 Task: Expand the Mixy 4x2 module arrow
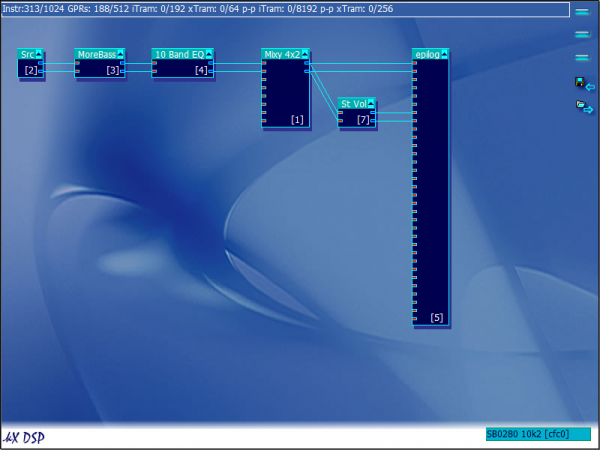305,54
